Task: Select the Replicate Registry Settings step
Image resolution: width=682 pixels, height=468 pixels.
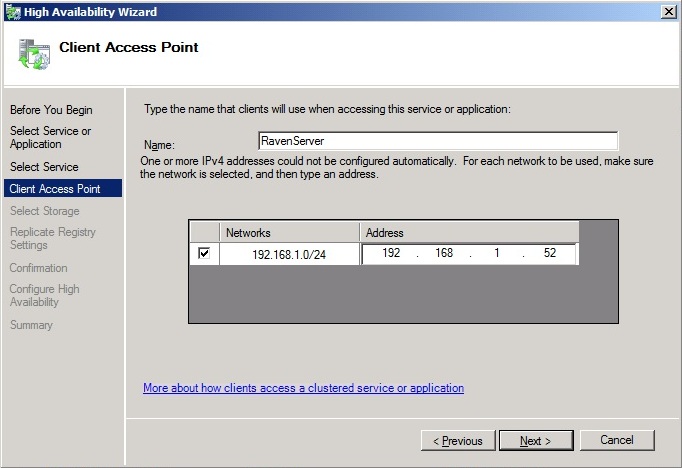Action: point(53,238)
